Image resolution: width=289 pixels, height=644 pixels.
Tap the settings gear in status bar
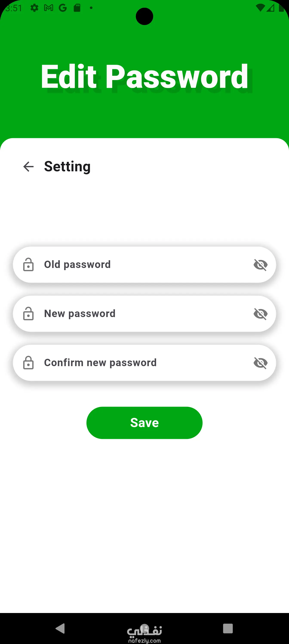coord(34,8)
